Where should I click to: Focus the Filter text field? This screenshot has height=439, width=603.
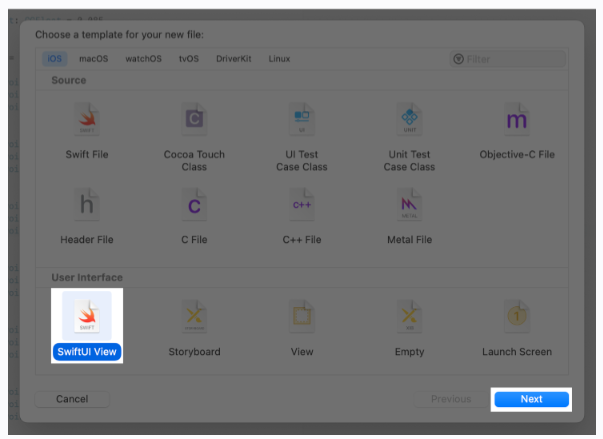(508, 59)
